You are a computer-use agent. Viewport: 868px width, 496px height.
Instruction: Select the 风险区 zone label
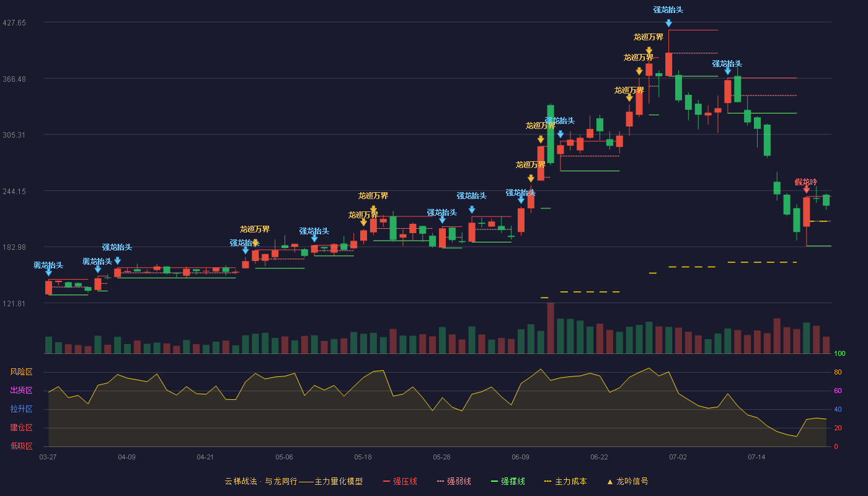click(21, 372)
